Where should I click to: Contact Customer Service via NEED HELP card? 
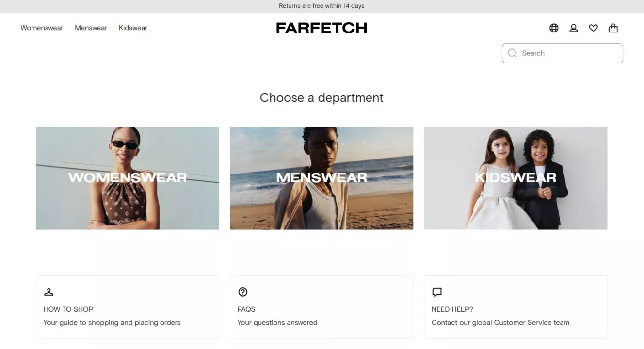coord(515,307)
